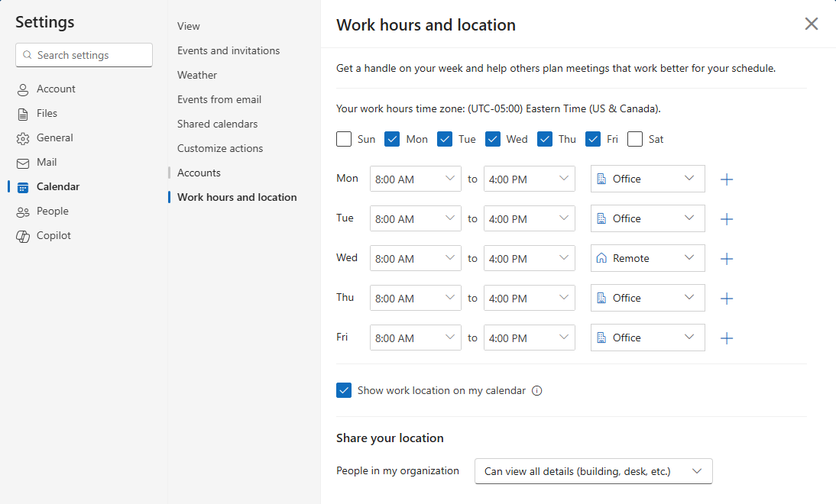
Task: Click the Files document icon
Action: (23, 114)
